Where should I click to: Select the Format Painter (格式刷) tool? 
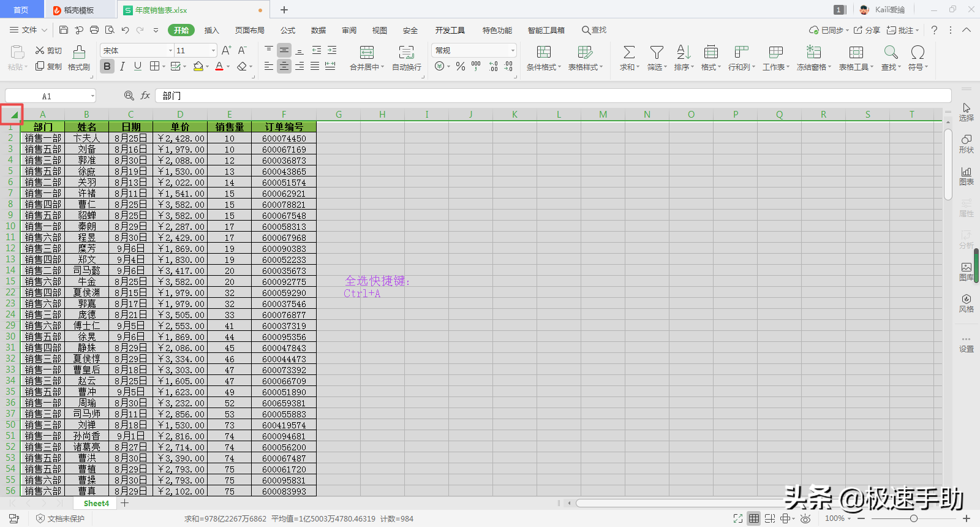click(79, 59)
